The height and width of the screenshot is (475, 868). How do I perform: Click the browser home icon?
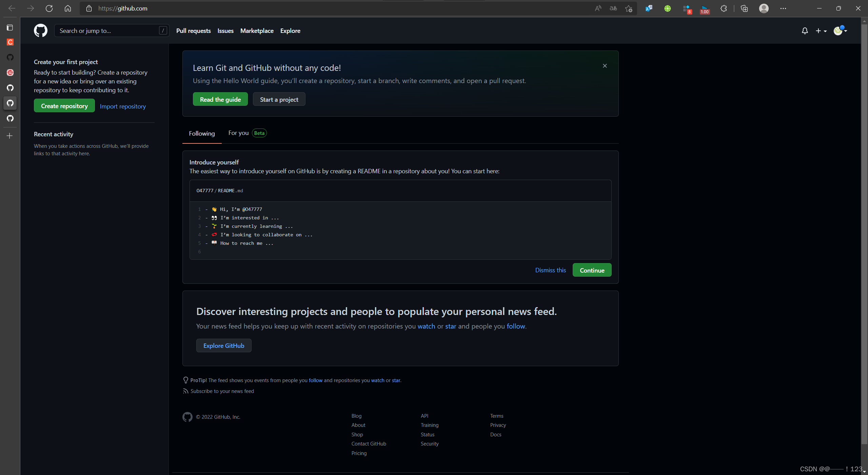(x=68, y=8)
